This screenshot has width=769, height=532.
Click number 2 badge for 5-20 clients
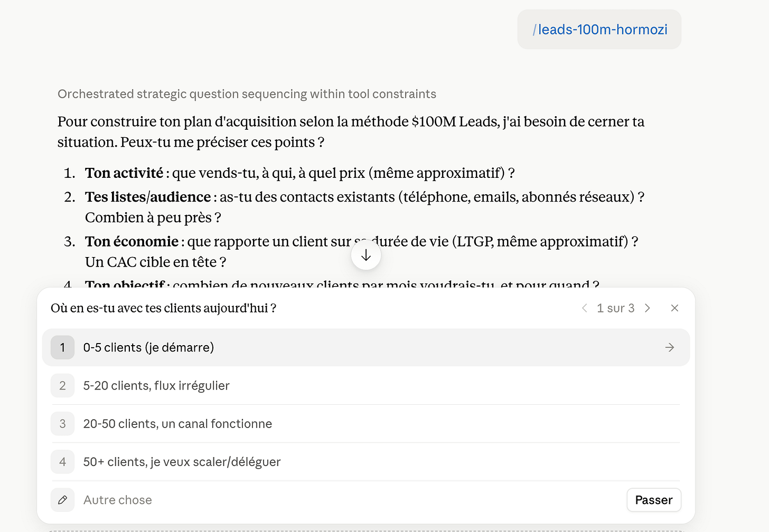click(62, 385)
